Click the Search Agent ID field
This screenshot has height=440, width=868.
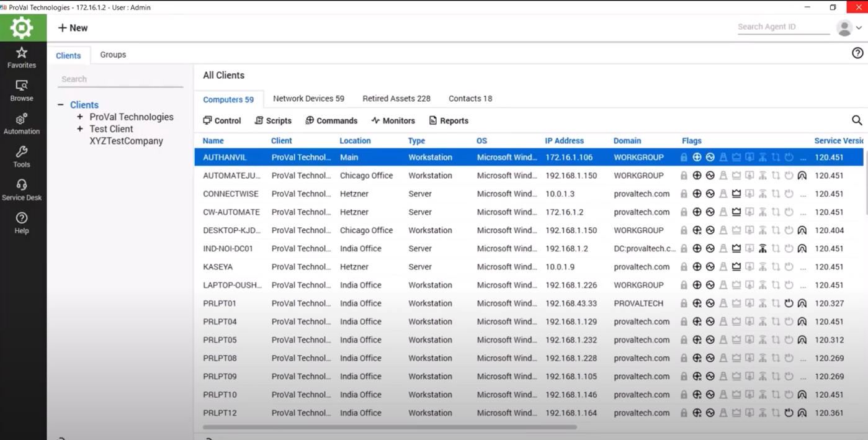coord(783,27)
